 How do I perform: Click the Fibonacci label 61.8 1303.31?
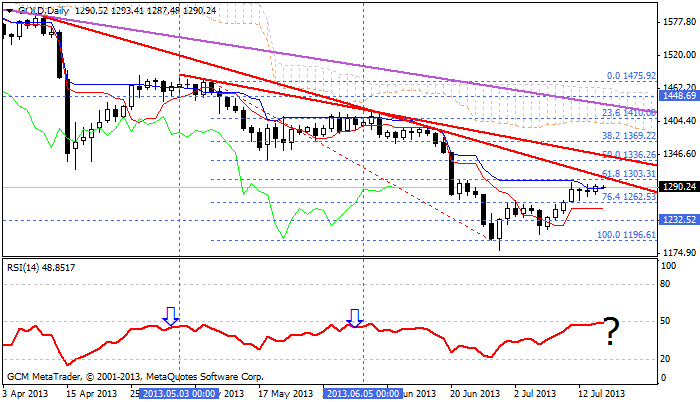629,174
